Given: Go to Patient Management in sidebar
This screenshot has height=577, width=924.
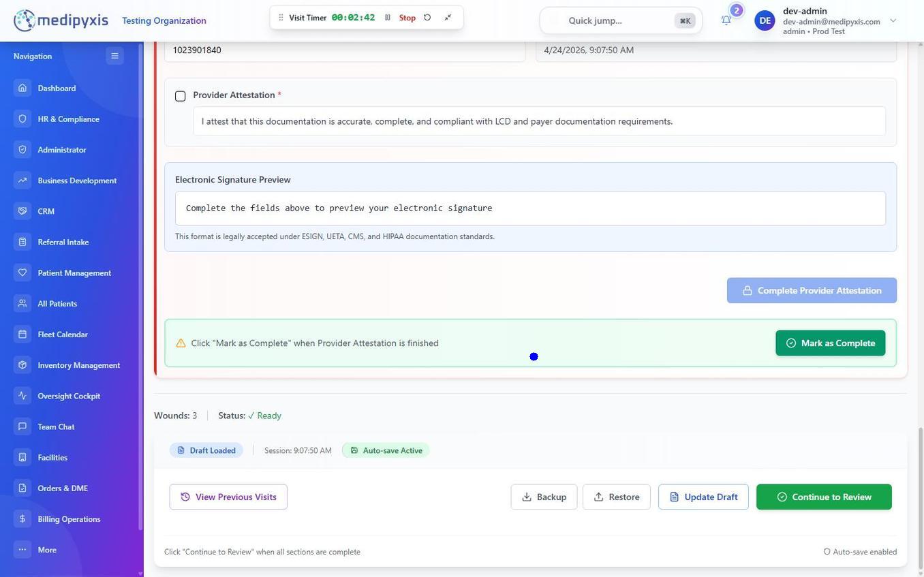Looking at the screenshot, I should click(x=74, y=272).
